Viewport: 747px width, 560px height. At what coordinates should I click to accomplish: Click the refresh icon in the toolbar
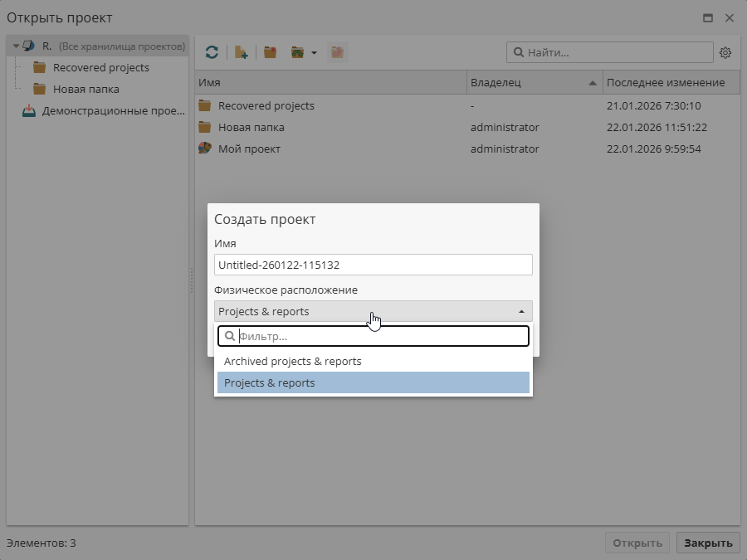coord(212,52)
